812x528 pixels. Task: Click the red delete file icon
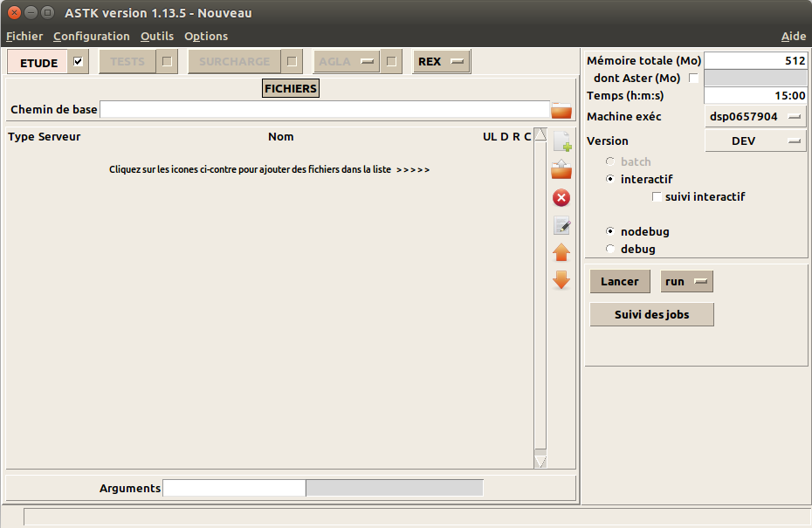(x=561, y=198)
